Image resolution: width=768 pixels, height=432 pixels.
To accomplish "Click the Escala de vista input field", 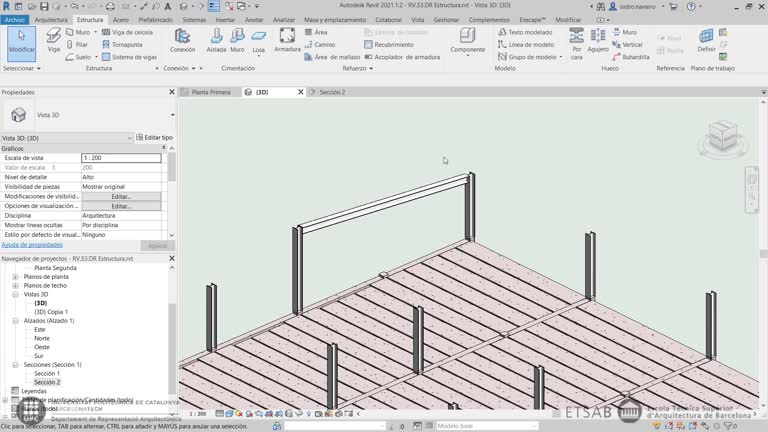I will [x=120, y=158].
